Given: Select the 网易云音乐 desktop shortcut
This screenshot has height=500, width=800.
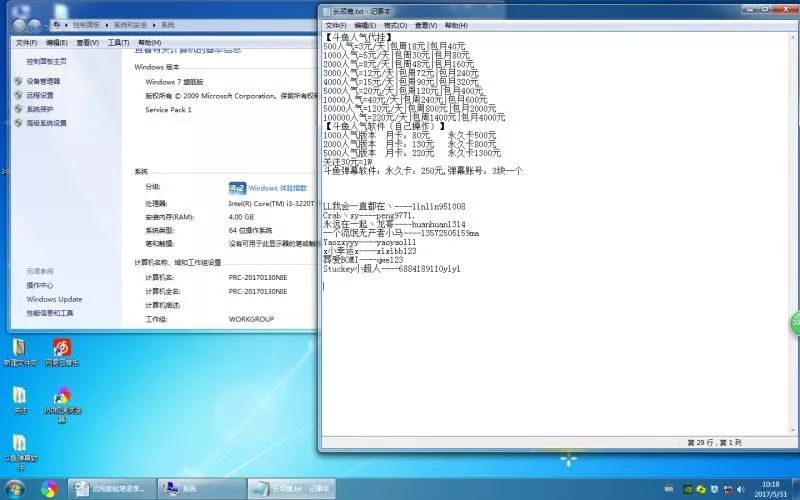Looking at the screenshot, I should coord(62,353).
